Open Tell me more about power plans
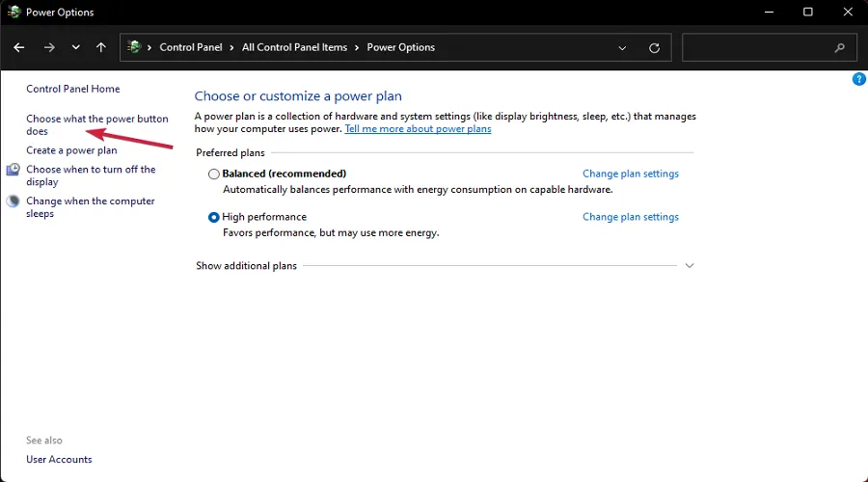Viewport: 868px width, 482px height. tap(418, 129)
